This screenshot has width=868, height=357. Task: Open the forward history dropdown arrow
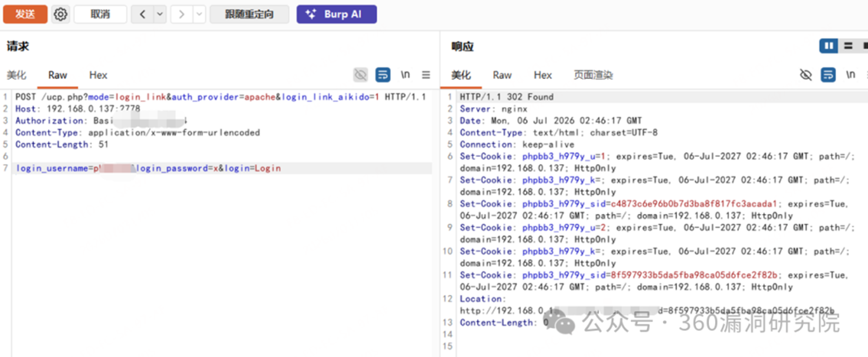pos(200,14)
